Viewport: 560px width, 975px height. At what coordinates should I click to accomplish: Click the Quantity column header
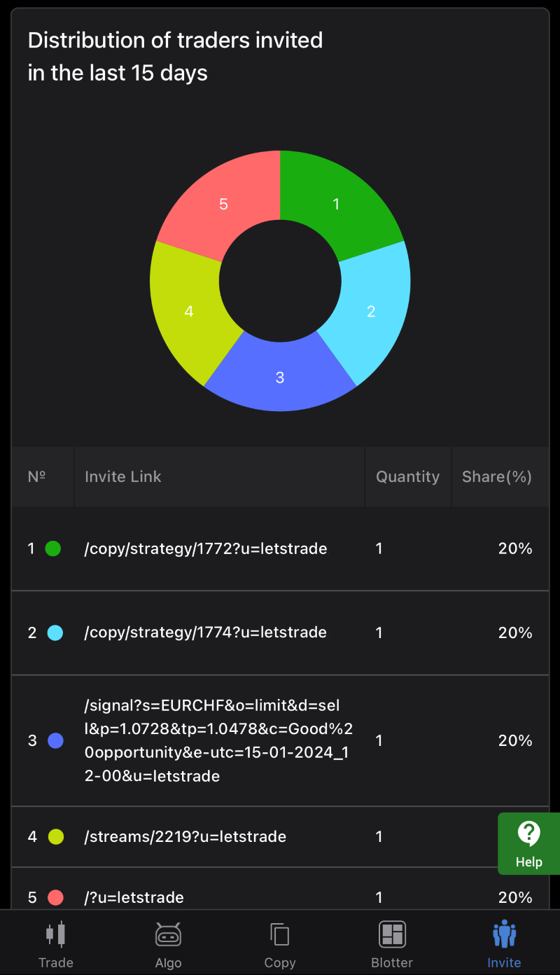pos(407,477)
